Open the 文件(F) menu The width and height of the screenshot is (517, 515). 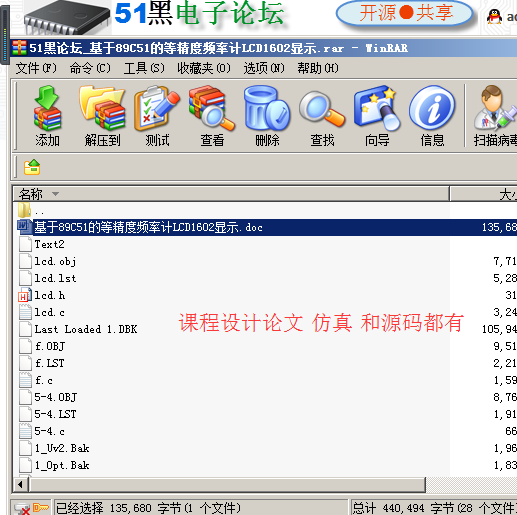coord(36,68)
